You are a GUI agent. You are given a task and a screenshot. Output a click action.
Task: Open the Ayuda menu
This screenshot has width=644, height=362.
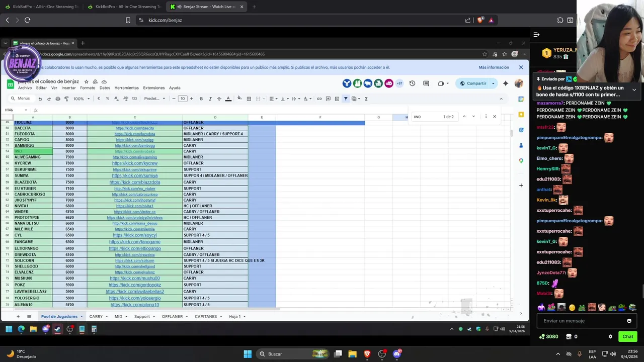pos(175,88)
